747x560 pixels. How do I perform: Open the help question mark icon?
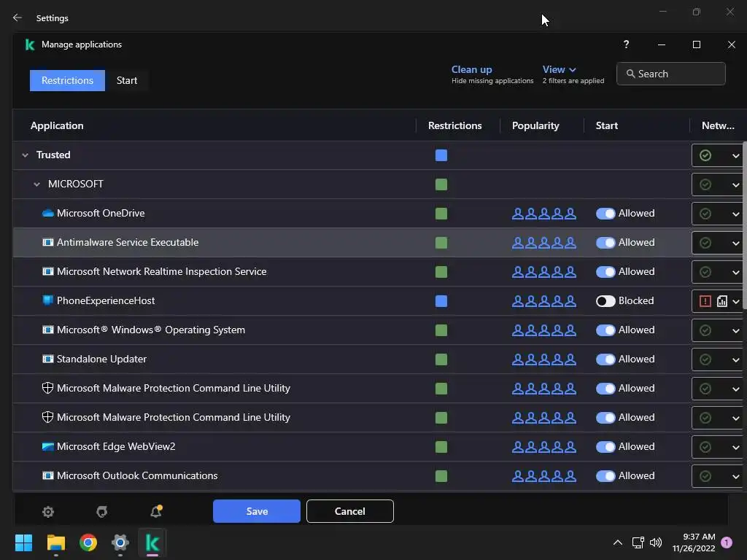(626, 44)
